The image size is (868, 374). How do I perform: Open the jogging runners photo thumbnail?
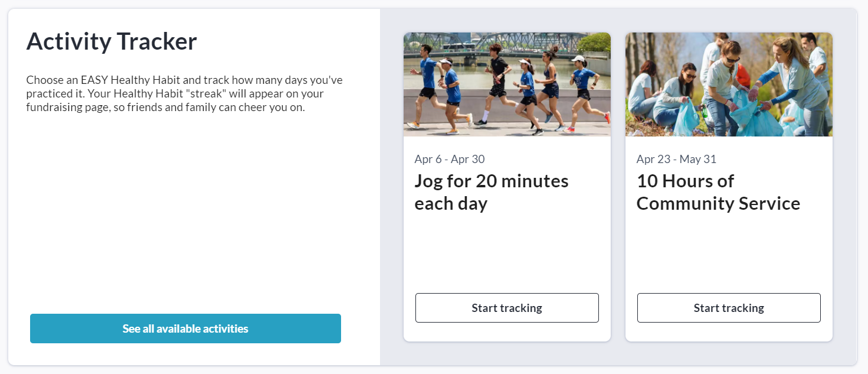pyautogui.click(x=507, y=84)
